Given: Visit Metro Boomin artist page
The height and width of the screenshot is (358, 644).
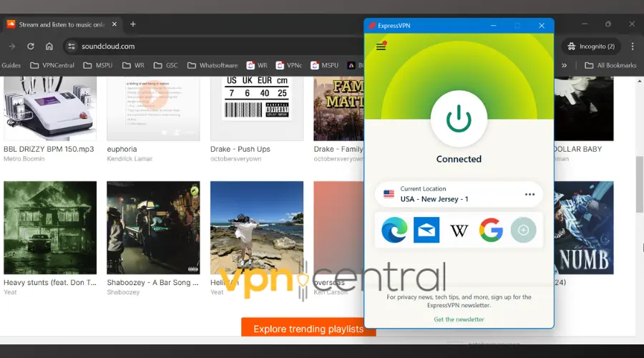Looking at the screenshot, I should (24, 159).
